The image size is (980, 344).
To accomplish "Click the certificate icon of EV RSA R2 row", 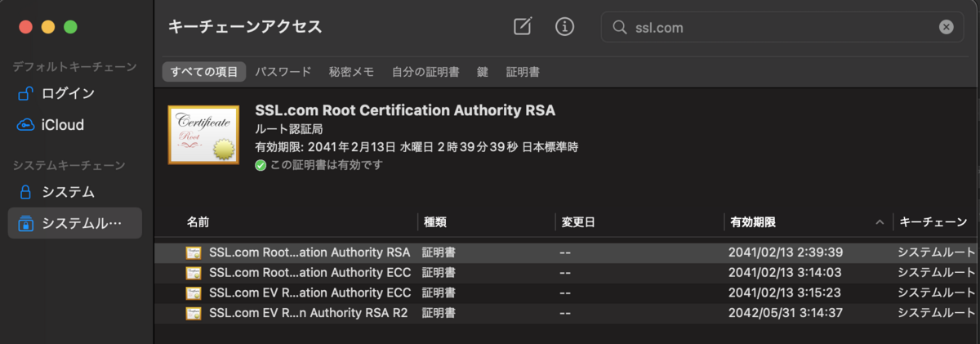I will [x=194, y=313].
